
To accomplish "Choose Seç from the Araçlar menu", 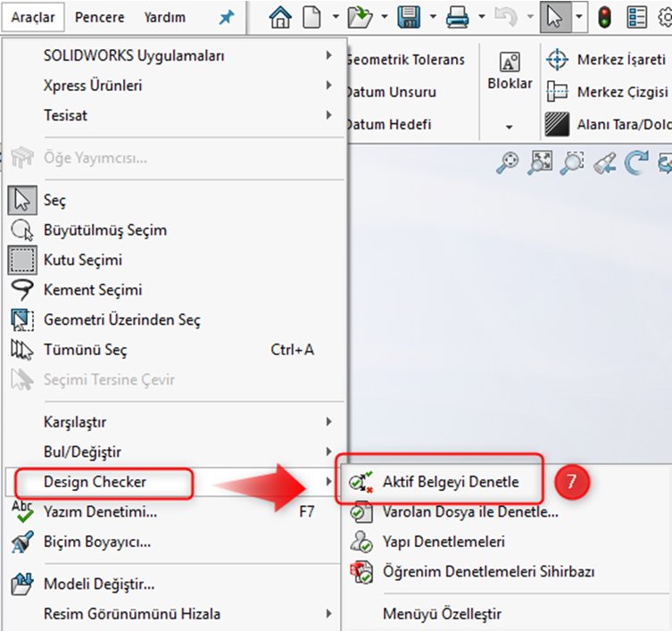I will click(175, 200).
